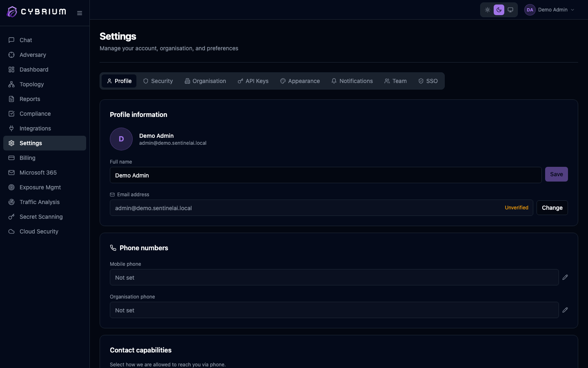
Task: Switch to the Security tab
Action: click(158, 81)
